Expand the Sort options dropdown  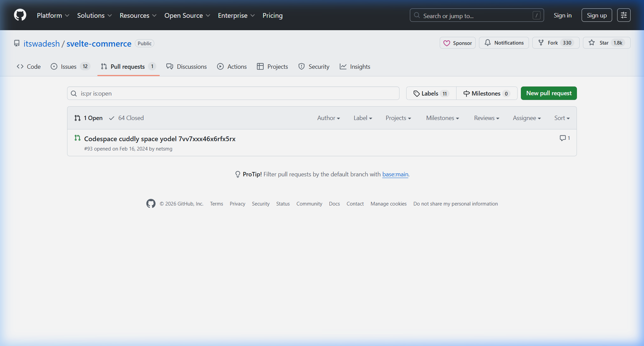click(x=561, y=118)
